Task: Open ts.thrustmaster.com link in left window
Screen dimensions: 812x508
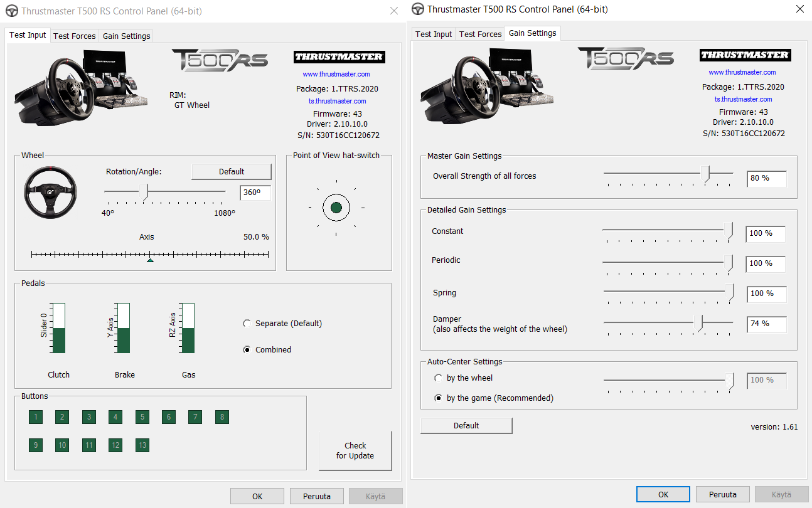Action: (x=337, y=101)
